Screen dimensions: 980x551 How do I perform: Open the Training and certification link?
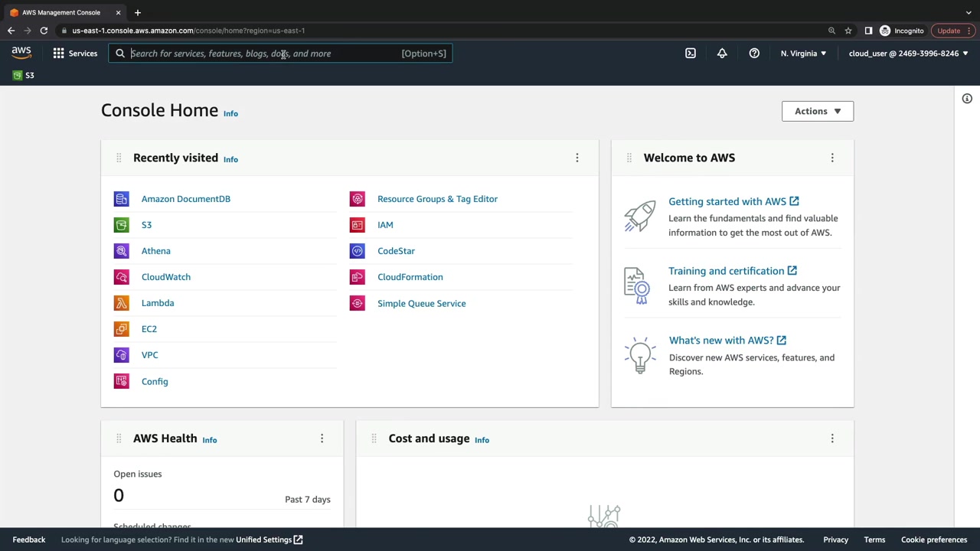pyautogui.click(x=733, y=271)
